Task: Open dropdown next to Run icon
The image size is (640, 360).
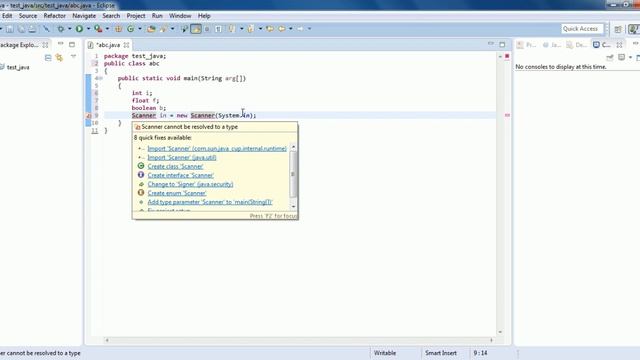Action: [x=88, y=29]
